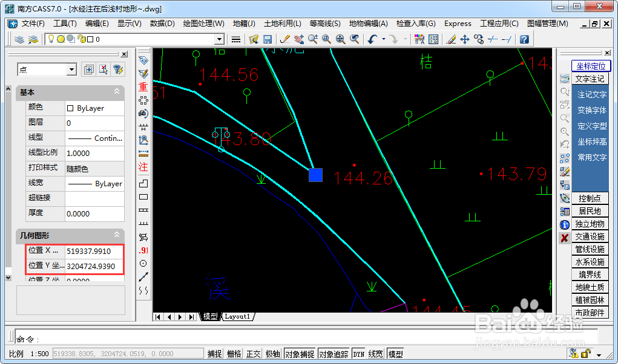
Task: Open the 工程应用(C) menu
Action: [499, 24]
